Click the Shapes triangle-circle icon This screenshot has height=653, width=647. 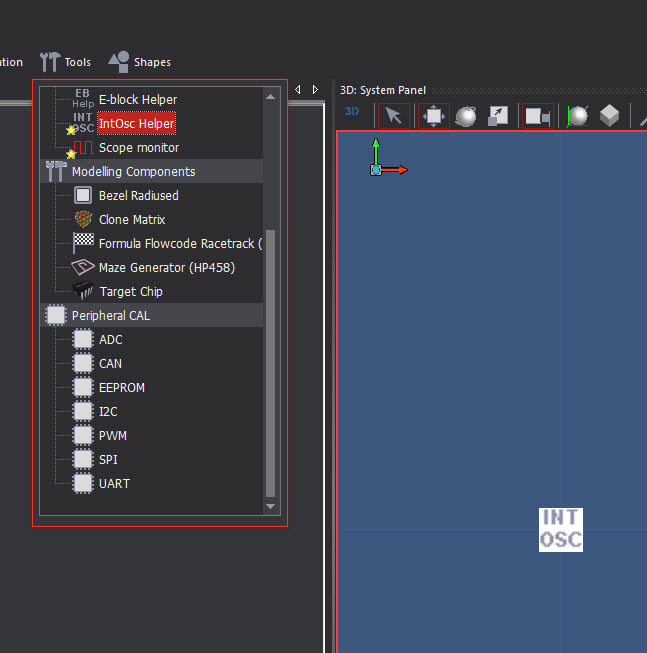tap(119, 62)
